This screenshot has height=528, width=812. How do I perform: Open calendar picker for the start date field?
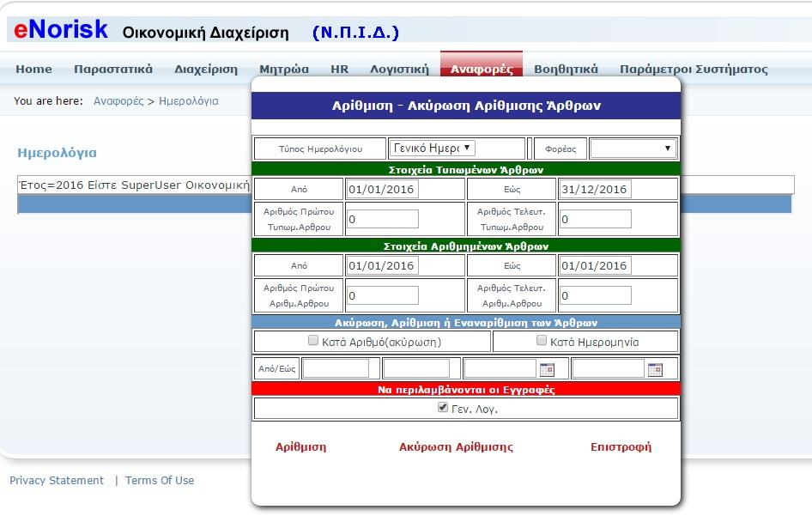click(547, 369)
